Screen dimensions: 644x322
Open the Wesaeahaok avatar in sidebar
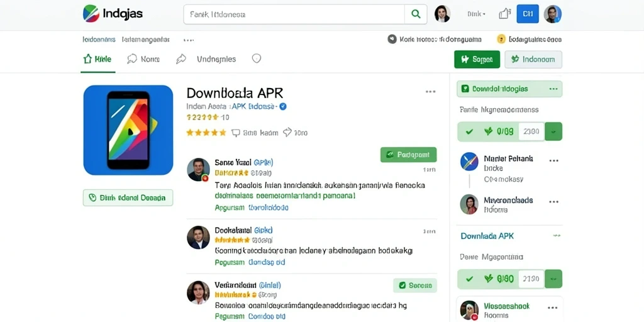pyautogui.click(x=469, y=310)
